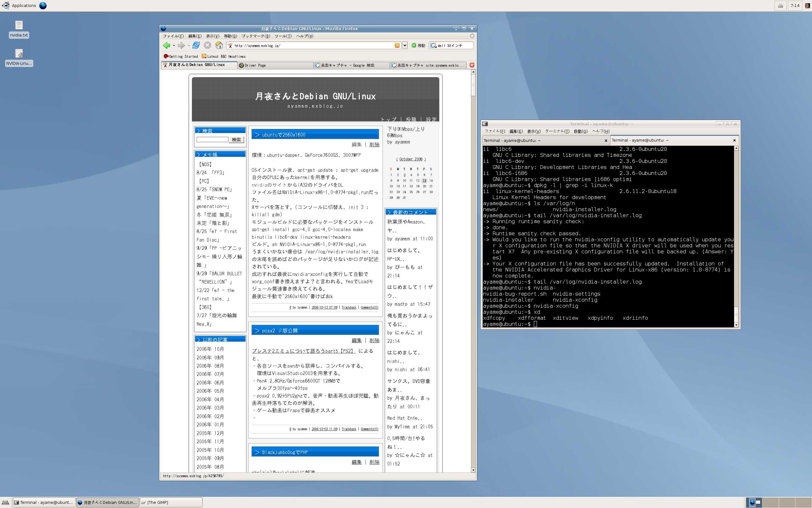Viewport: 812px width, 508px height.
Task: Click 編集 link on ubuntuで2560x1600 post
Action: click(356, 144)
